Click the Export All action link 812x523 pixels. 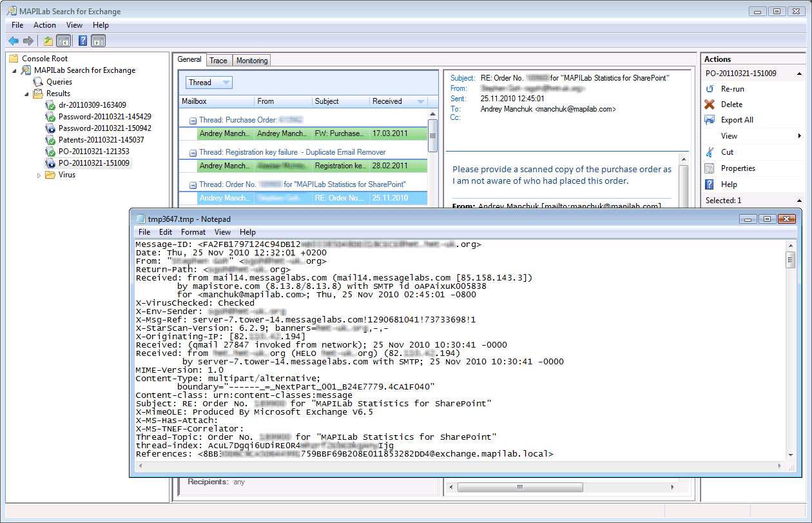point(737,120)
